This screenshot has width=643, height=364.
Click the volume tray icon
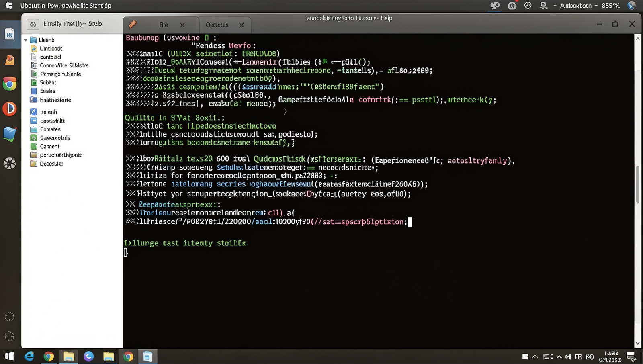coord(569,356)
